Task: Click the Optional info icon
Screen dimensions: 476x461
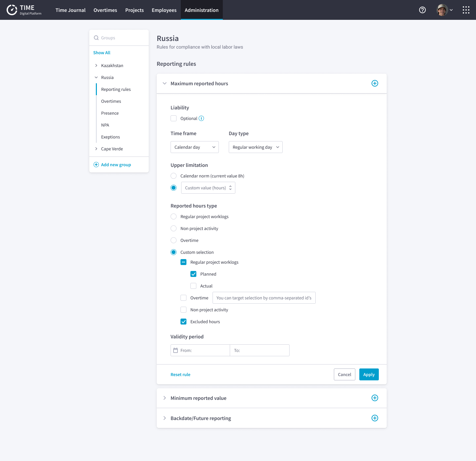Action: point(201,118)
